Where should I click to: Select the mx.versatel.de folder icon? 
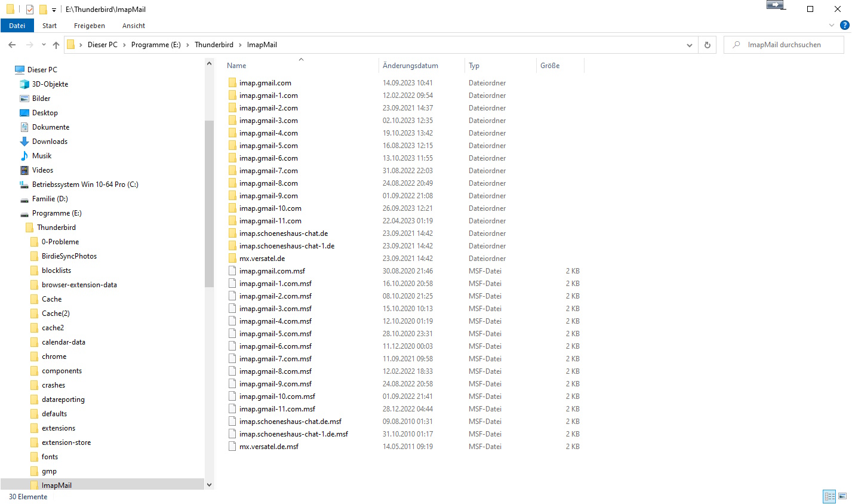[232, 259]
